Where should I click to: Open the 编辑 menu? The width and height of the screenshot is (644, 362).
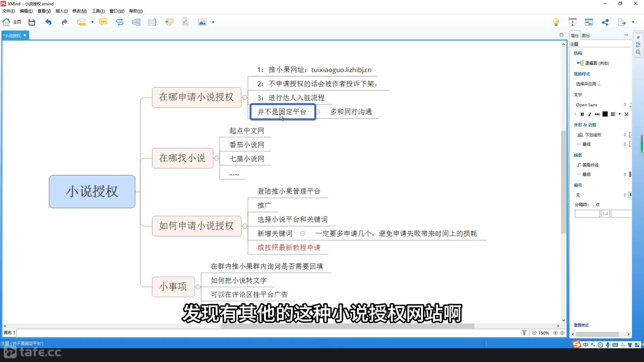[x=26, y=11]
